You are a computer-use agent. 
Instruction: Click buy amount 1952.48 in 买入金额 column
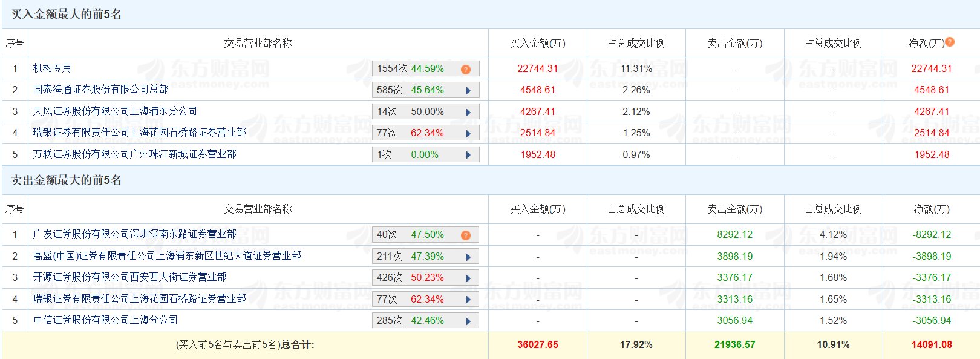[538, 154]
